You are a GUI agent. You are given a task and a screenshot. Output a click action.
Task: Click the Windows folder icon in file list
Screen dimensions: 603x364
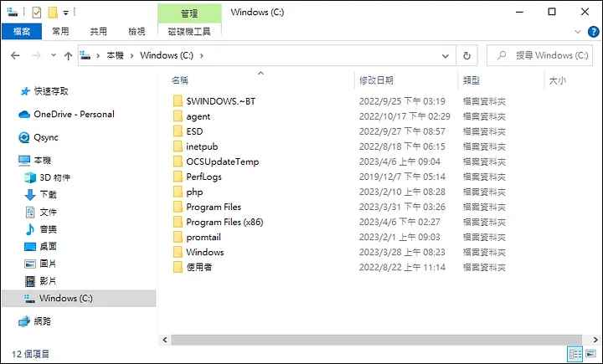click(178, 252)
